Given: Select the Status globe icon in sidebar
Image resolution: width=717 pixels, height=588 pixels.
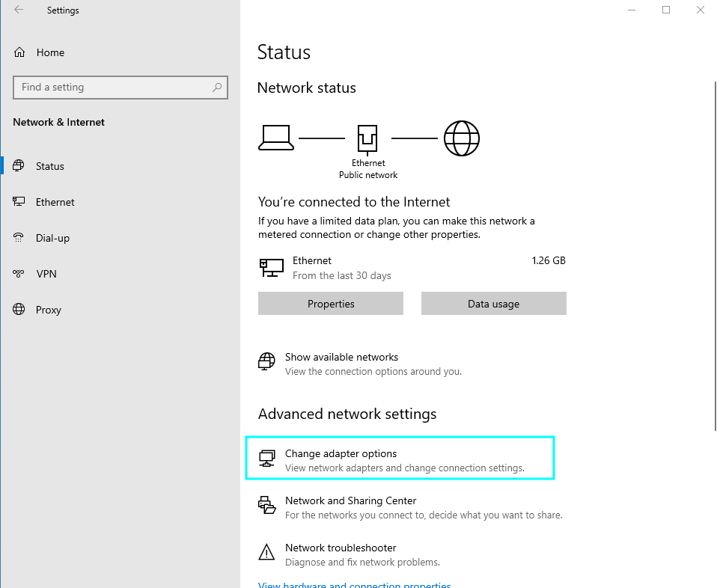Looking at the screenshot, I should pos(19,165).
